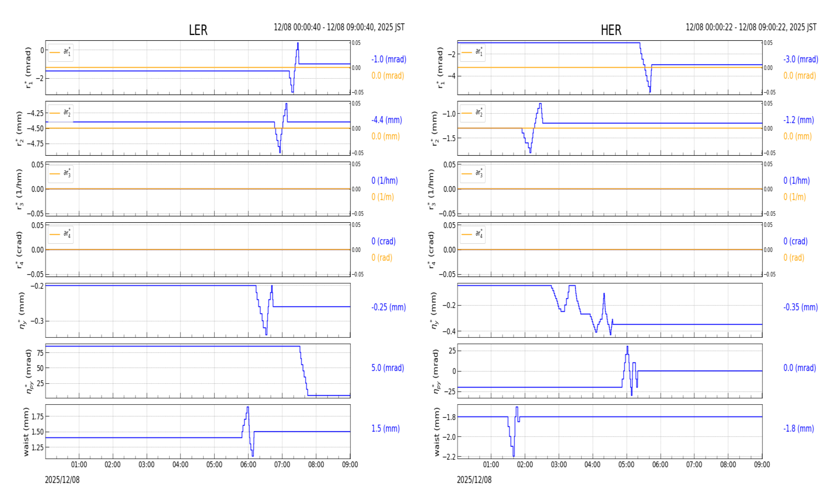824x504 pixels.
Task: Click the HER η_py* (mrad) y-axis label
Action: (436, 371)
